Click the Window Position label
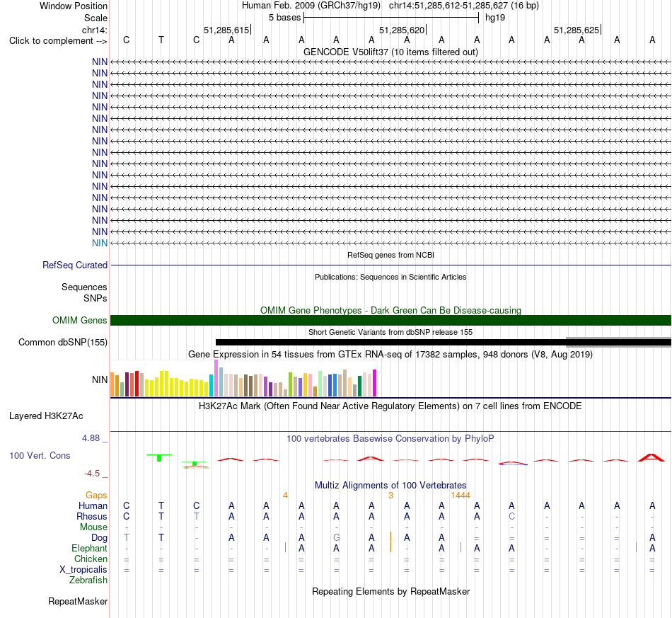 [74, 6]
